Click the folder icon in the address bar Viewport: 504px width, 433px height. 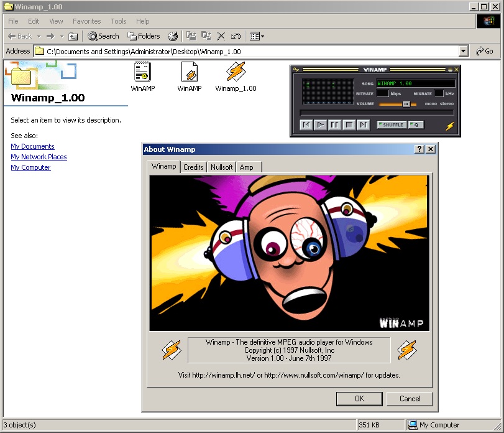(40, 51)
